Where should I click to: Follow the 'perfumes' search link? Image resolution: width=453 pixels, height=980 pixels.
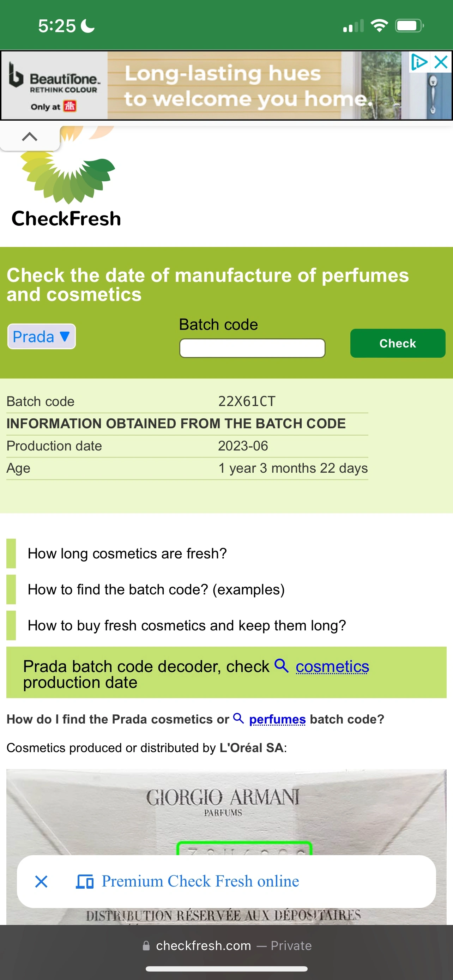coord(277,719)
